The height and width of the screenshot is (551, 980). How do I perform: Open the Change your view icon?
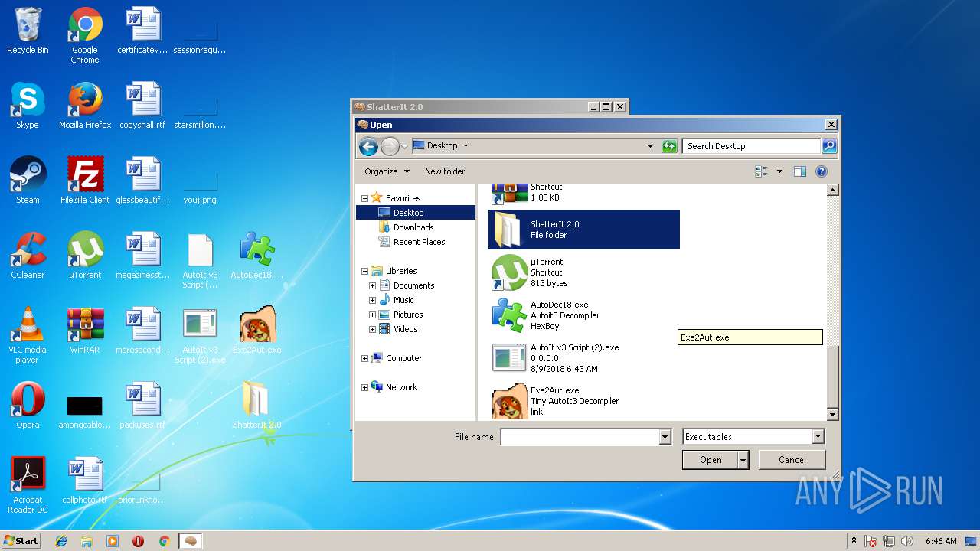coord(761,171)
